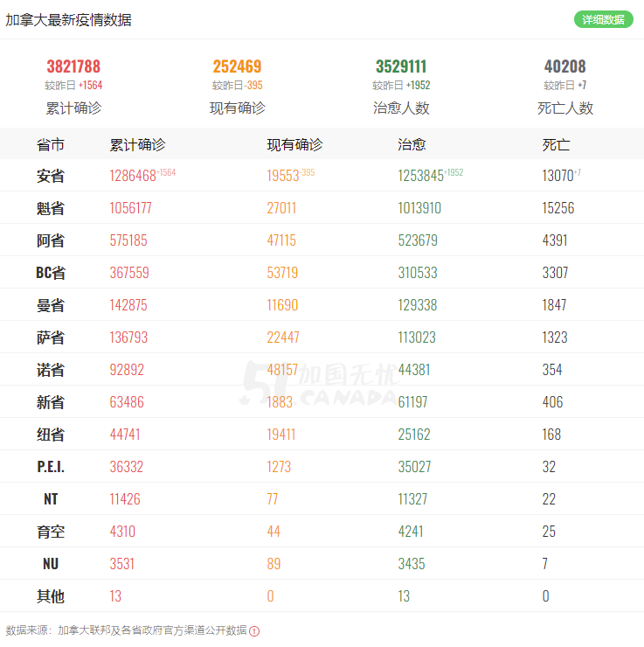Click 曼省 cumulative cases 142875
The image size is (644, 647).
[128, 305]
